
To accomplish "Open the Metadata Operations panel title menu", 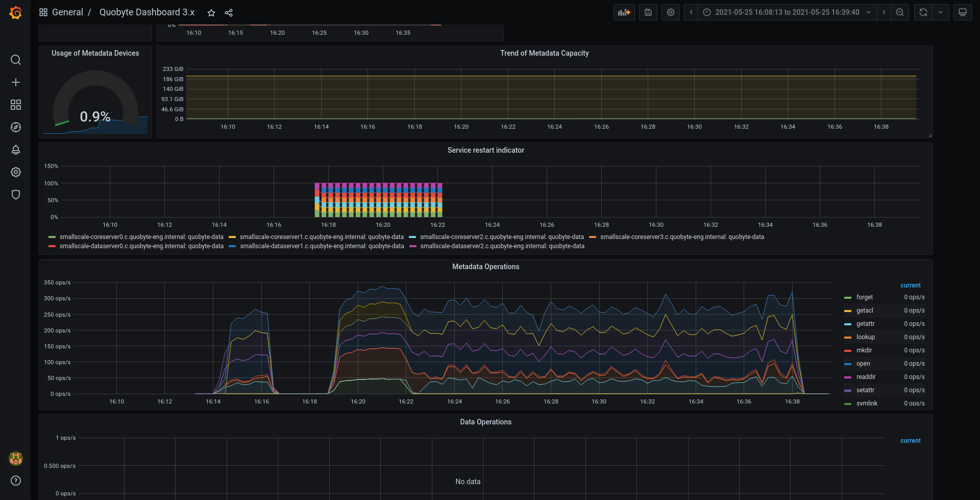I will (485, 267).
